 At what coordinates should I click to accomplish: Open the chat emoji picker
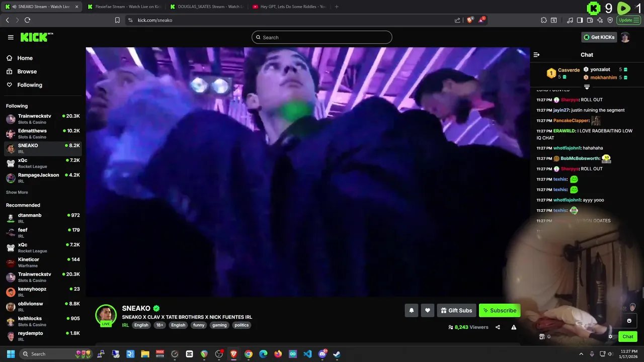point(629,321)
